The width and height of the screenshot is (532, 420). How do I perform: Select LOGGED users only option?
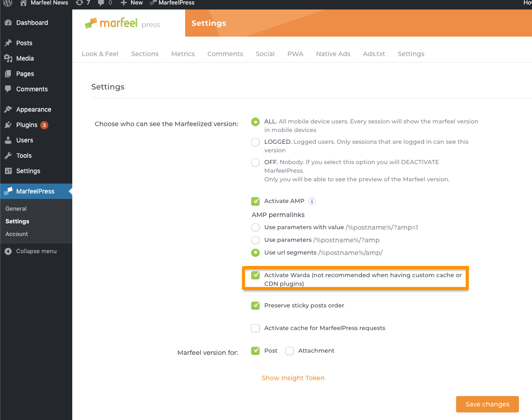[256, 142]
